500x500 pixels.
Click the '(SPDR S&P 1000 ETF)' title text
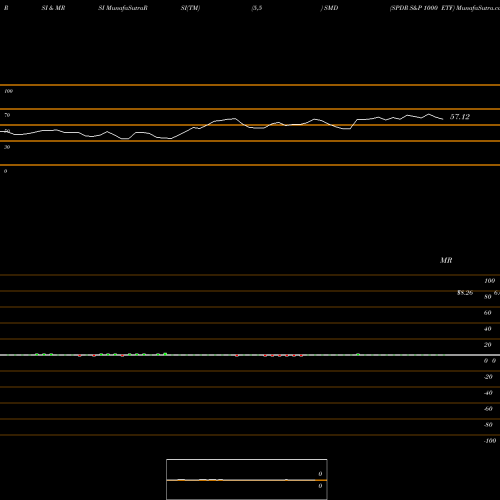pos(422,8)
